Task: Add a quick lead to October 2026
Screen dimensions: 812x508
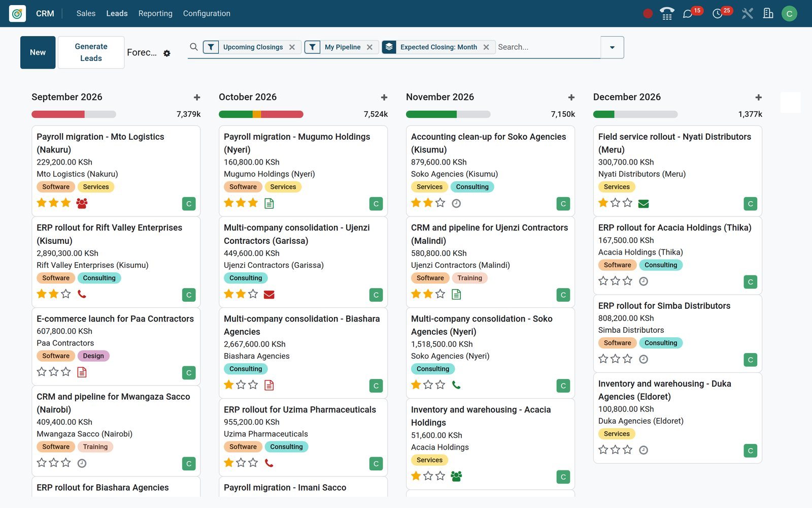Action: (384, 97)
